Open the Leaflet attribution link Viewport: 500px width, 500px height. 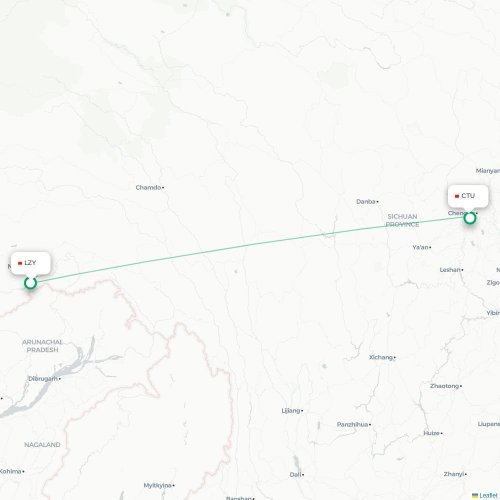tap(488, 496)
